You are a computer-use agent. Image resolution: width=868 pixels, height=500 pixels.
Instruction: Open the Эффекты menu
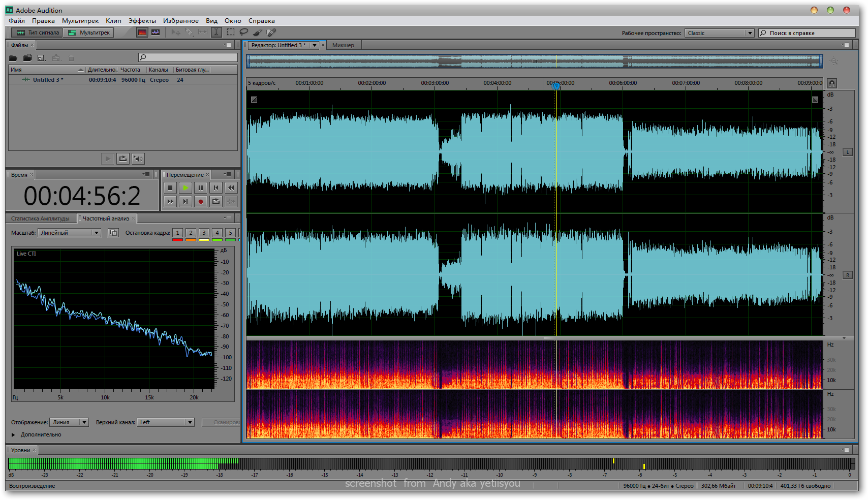tap(142, 21)
